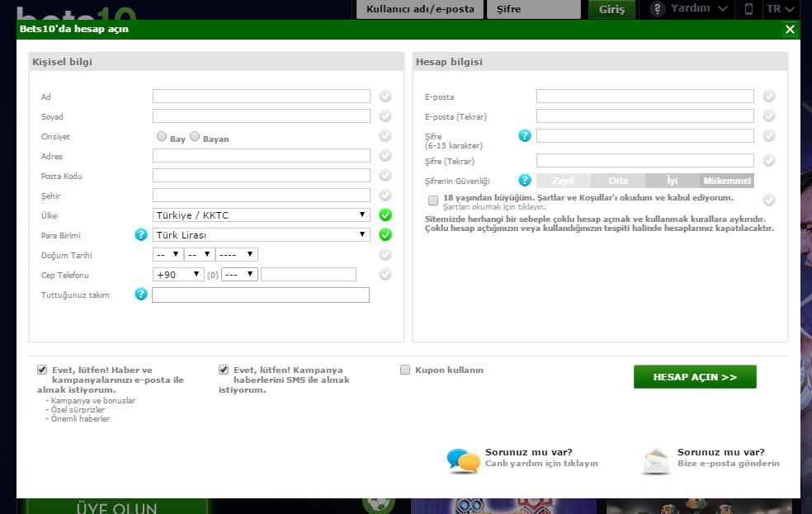Viewport: 812px width, 514px height.
Task: Click the grey validation check beside E-posta
Action: coord(769,96)
